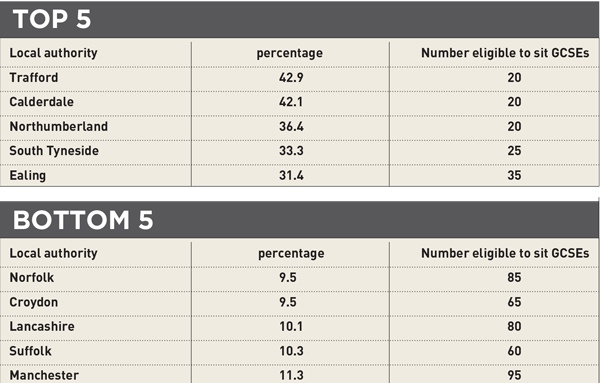
Task: Click the Ealing local authority cell
Action: pos(28,175)
